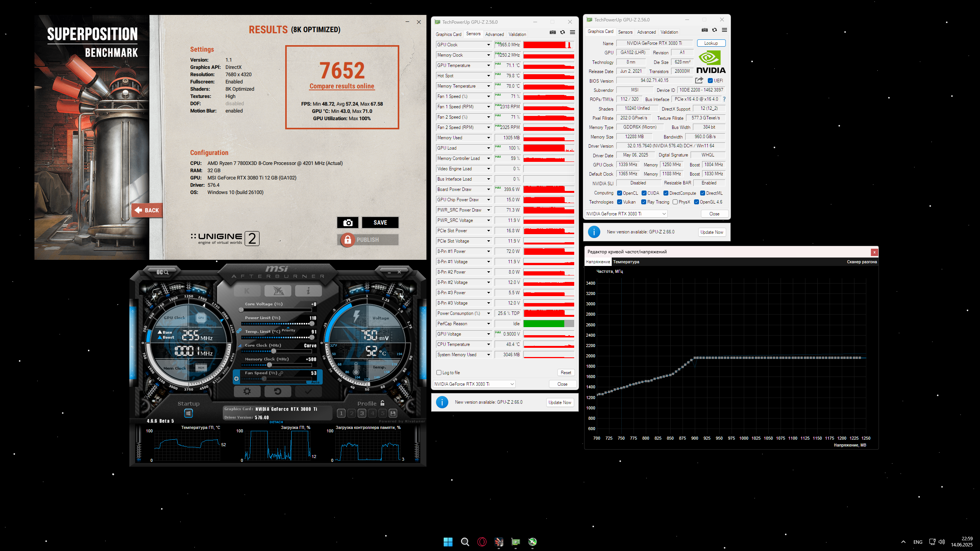The height and width of the screenshot is (551, 980).
Task: Open GPU-Z Sensors hamburger menu
Action: coord(572,33)
